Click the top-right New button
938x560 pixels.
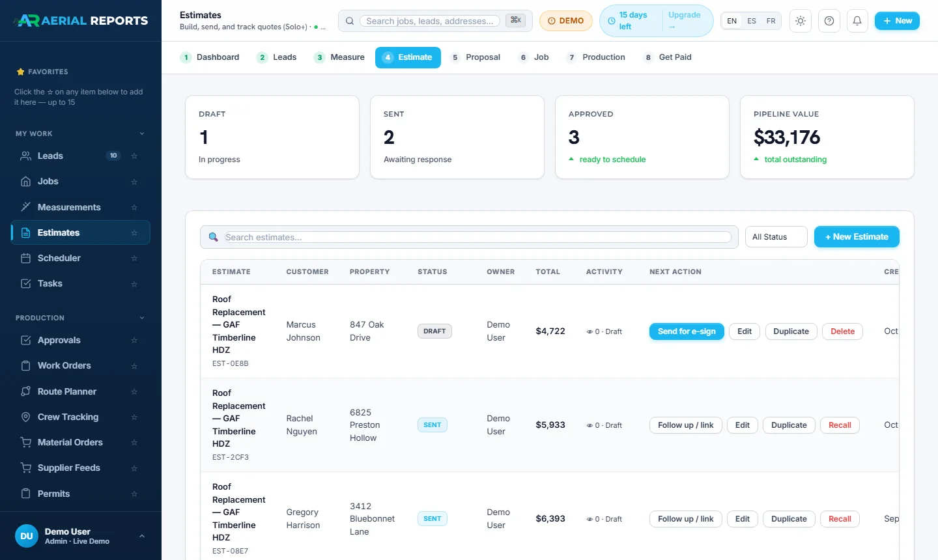point(897,21)
